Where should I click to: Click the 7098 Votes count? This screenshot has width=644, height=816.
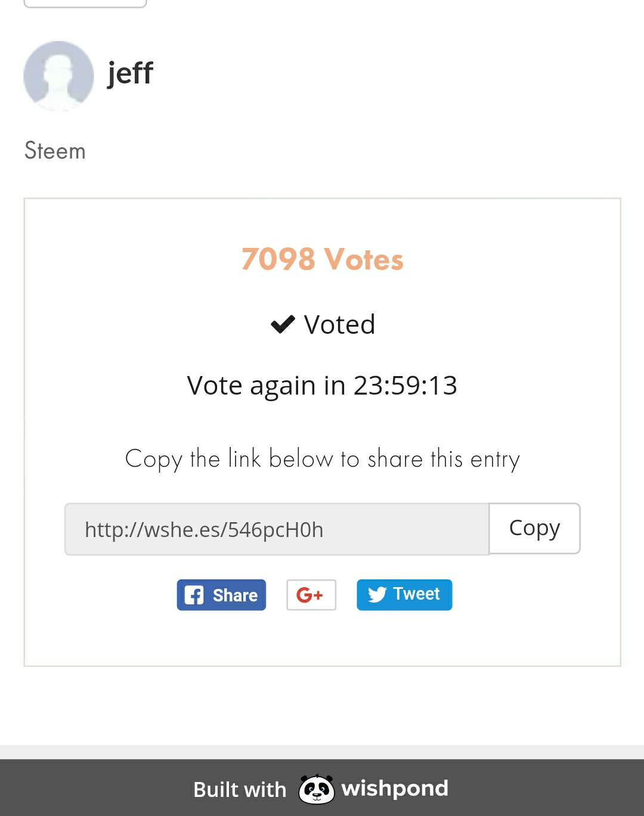(322, 259)
